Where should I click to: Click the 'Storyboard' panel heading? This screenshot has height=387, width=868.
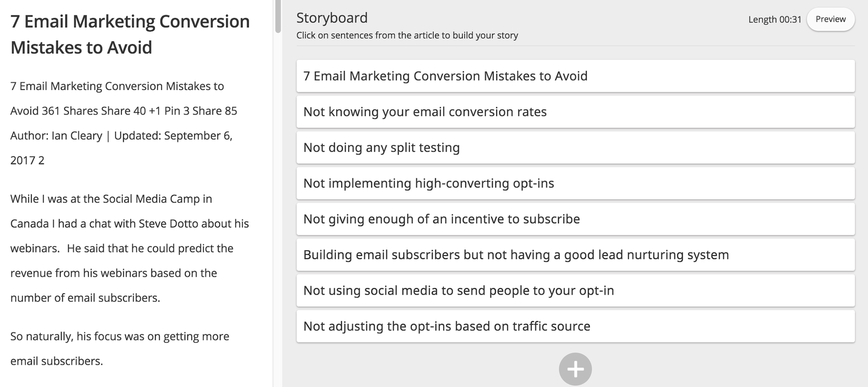point(332,18)
